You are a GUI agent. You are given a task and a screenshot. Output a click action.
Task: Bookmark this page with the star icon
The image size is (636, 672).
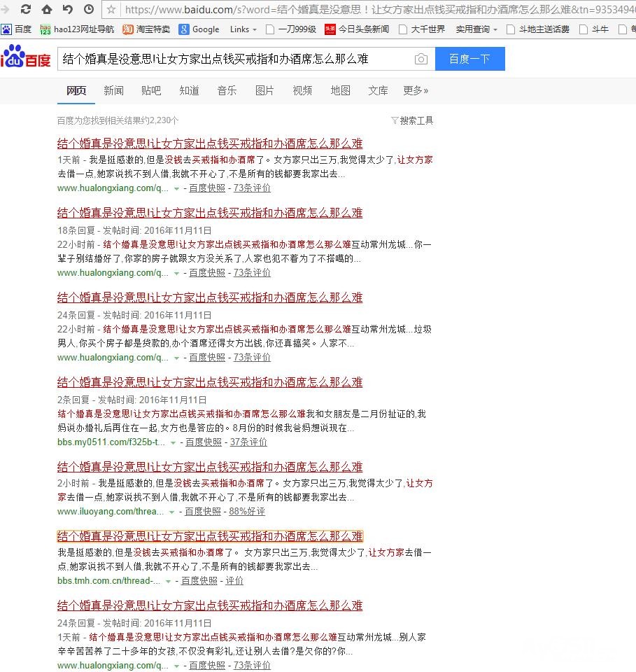tap(111, 10)
